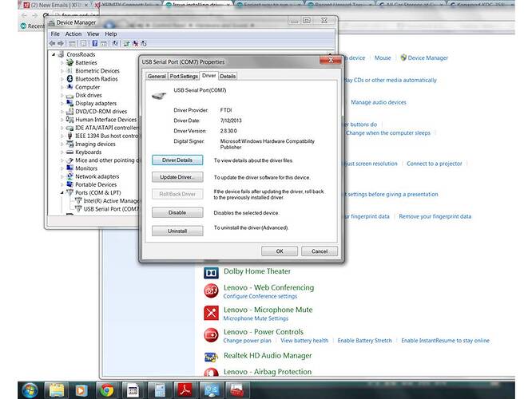The height and width of the screenshot is (399, 532).
Task: Click the Network adapters icon
Action: coord(69,176)
